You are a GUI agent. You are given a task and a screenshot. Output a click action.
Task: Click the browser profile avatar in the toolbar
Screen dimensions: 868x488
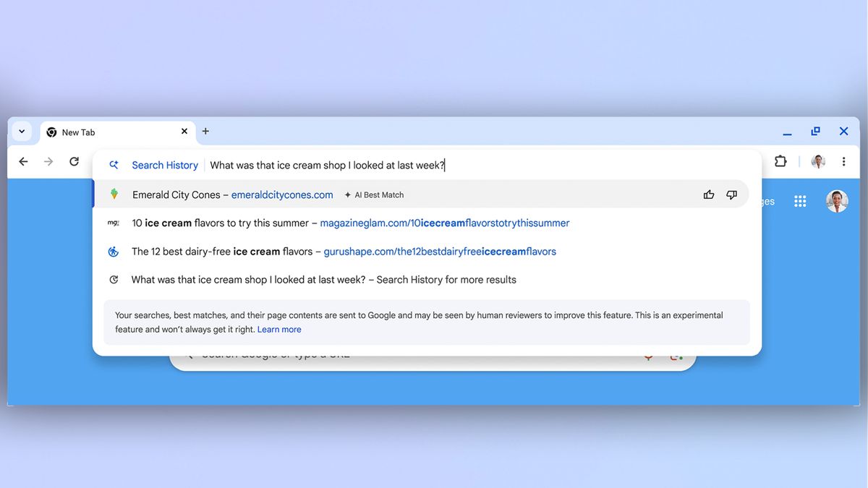(817, 161)
